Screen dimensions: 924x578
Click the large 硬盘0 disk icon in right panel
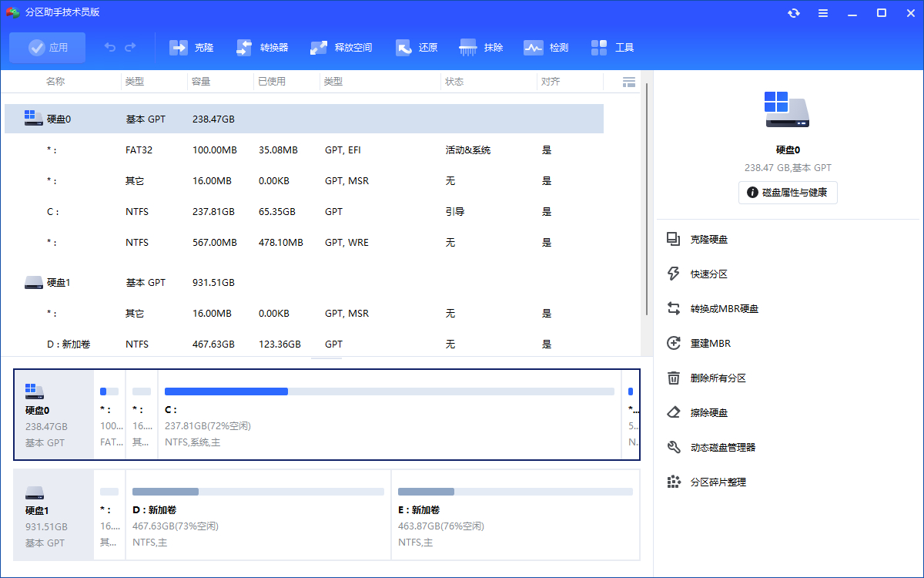tap(787, 109)
